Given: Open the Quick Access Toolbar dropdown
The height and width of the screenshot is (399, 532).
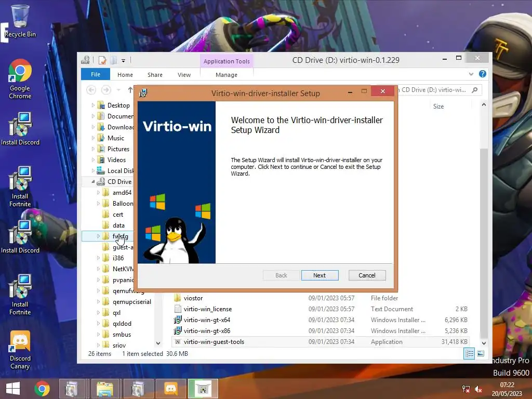Looking at the screenshot, I should point(123,61).
